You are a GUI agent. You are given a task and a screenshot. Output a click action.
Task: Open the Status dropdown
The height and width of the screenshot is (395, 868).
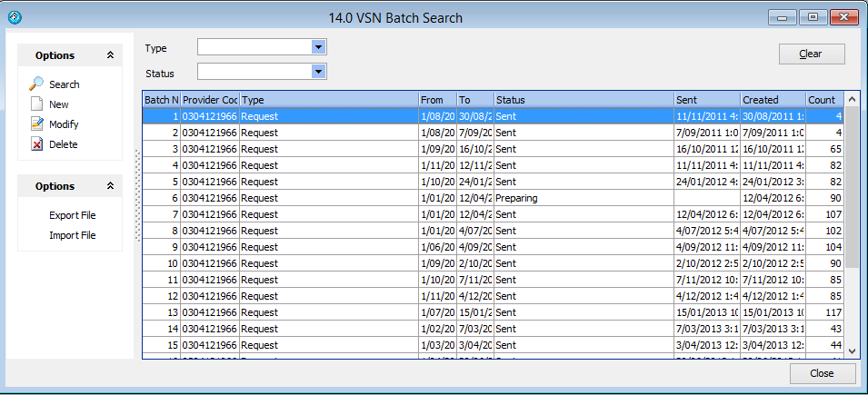click(x=318, y=72)
